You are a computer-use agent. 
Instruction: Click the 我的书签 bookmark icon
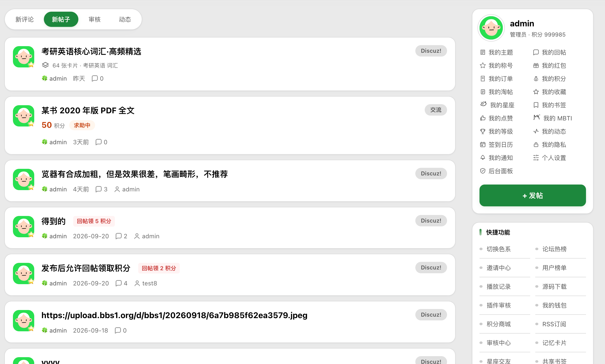pos(536,105)
